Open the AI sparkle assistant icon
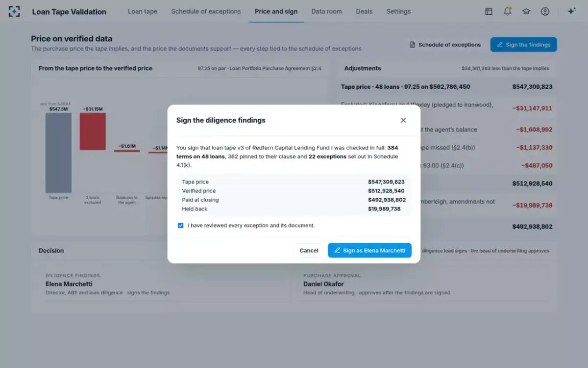 click(x=571, y=11)
